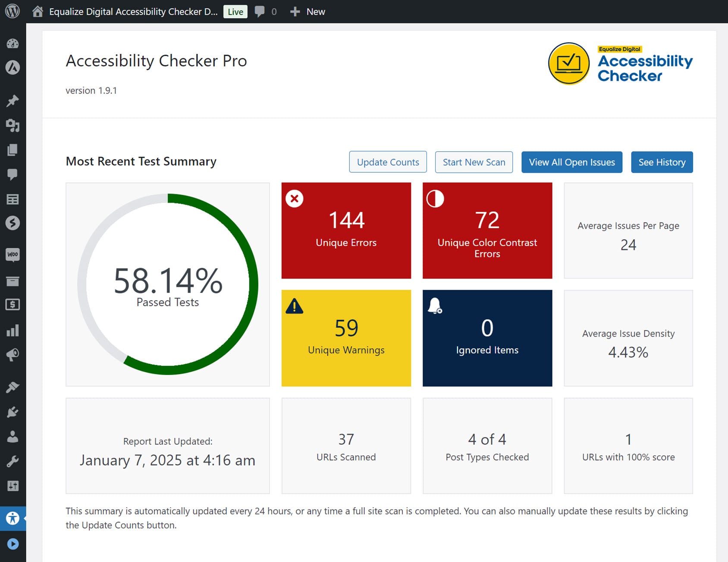Image resolution: width=728 pixels, height=562 pixels.
Task: Open Users via the person icon
Action: (x=13, y=437)
